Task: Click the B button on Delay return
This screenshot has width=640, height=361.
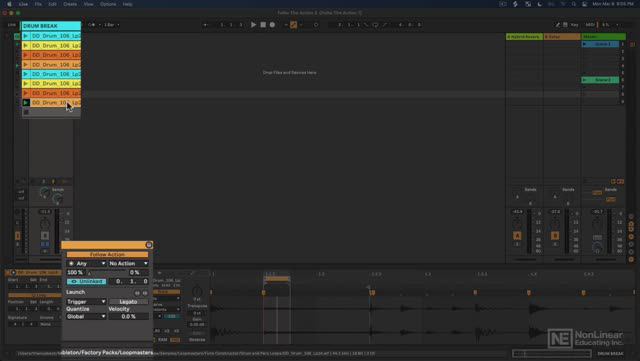Action: point(555,236)
